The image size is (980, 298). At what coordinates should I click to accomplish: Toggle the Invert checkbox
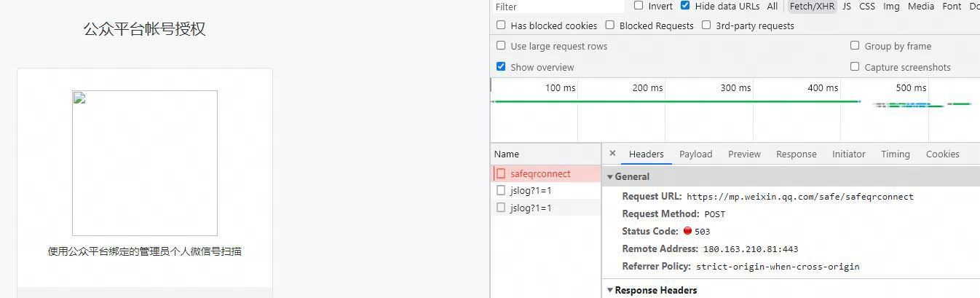point(639,5)
